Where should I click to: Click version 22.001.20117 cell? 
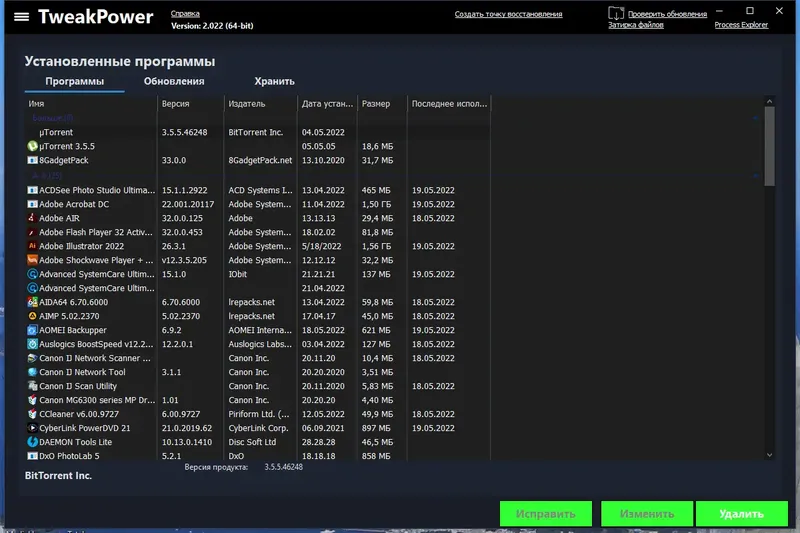tap(188, 204)
